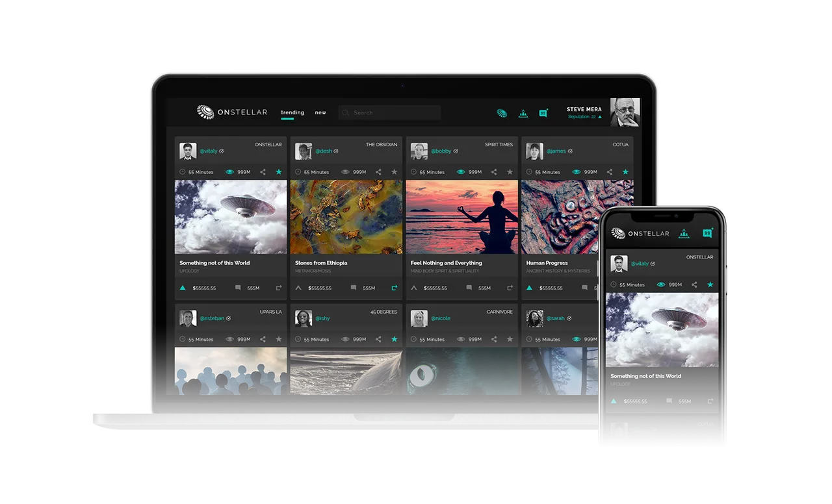Click the Onstellar logo on the laptop
The image size is (832, 504).
[232, 112]
